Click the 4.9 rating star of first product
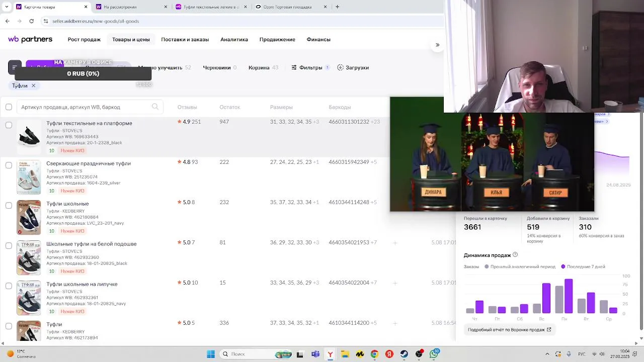The height and width of the screenshot is (362, 644). [180, 122]
